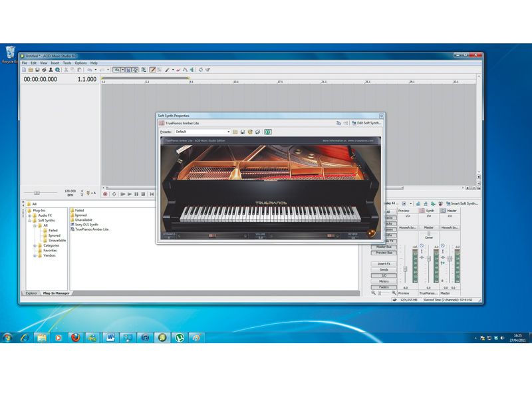Start recording with the red Record button
The height and width of the screenshot is (399, 532).
tap(105, 194)
